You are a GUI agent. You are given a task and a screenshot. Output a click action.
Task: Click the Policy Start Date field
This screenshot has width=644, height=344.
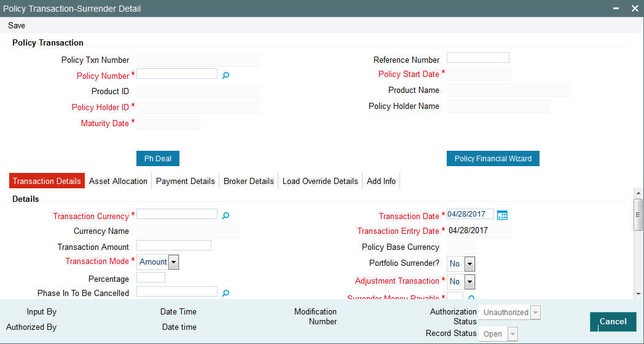(479, 74)
